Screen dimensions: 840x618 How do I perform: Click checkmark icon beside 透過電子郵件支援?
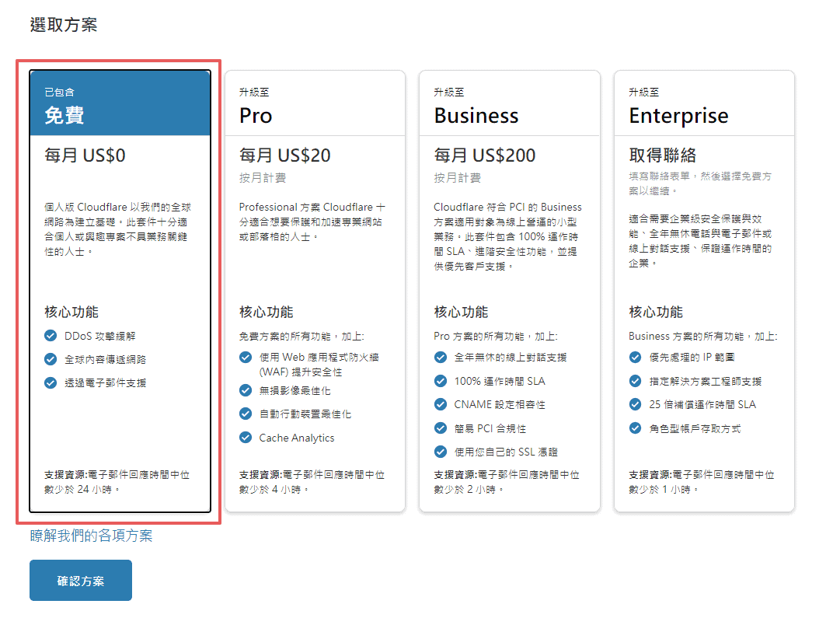pyautogui.click(x=51, y=382)
